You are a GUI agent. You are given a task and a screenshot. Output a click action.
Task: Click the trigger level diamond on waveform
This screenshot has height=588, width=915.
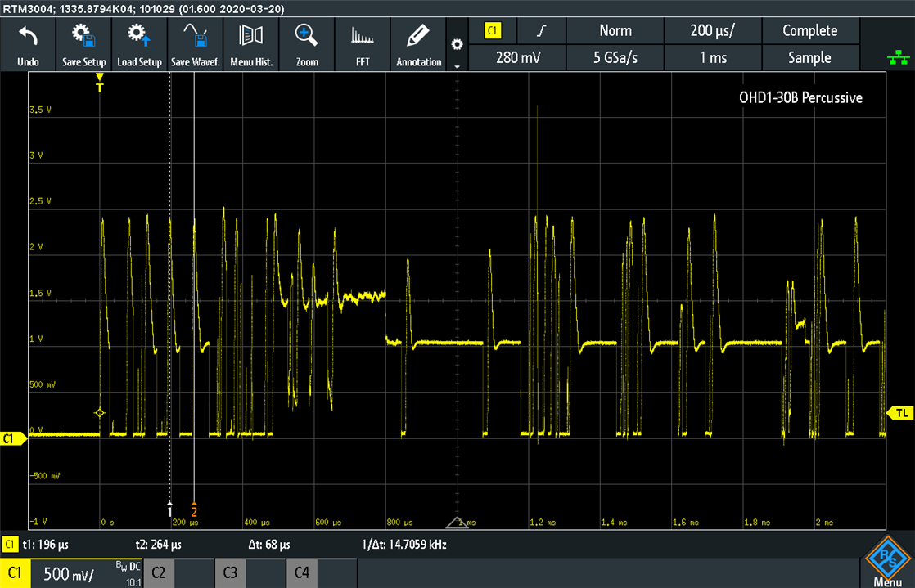click(100, 413)
